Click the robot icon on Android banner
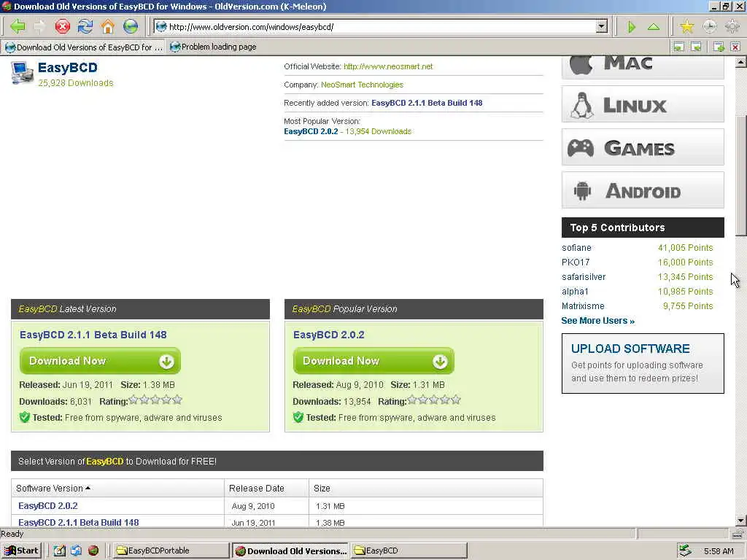This screenshot has width=747, height=560. point(582,191)
